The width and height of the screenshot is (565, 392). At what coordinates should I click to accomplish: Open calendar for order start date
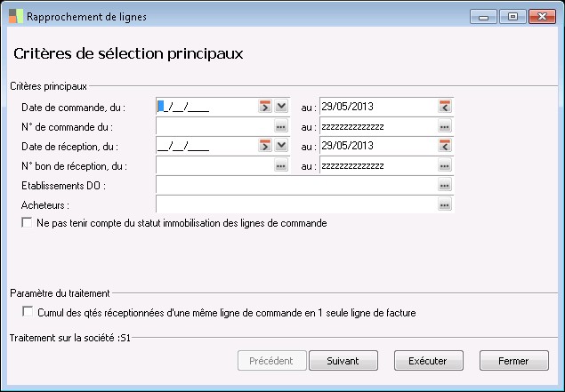(264, 107)
